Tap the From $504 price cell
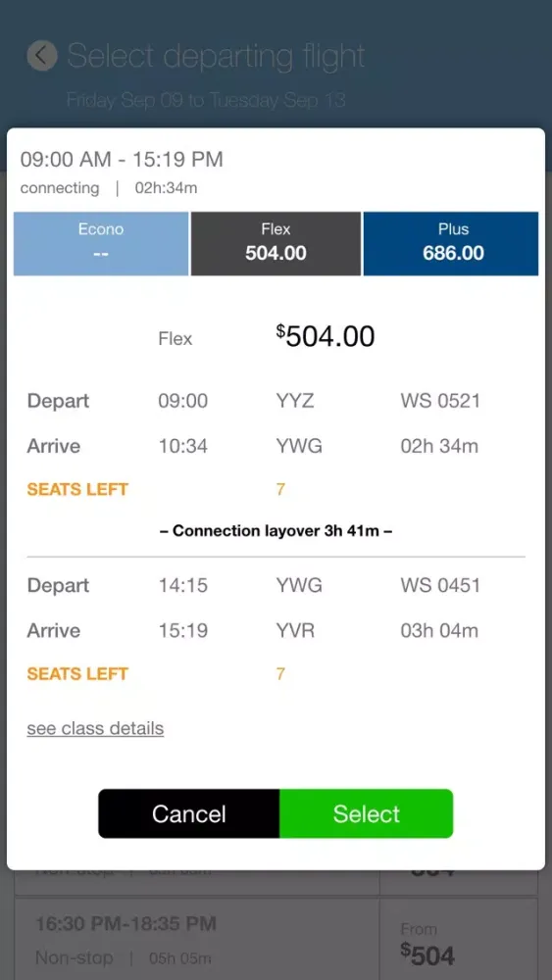Viewport: 552px width, 980px height. (458, 939)
